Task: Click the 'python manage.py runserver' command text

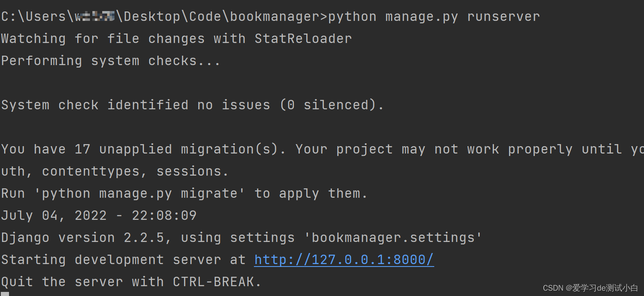Action: tap(434, 17)
